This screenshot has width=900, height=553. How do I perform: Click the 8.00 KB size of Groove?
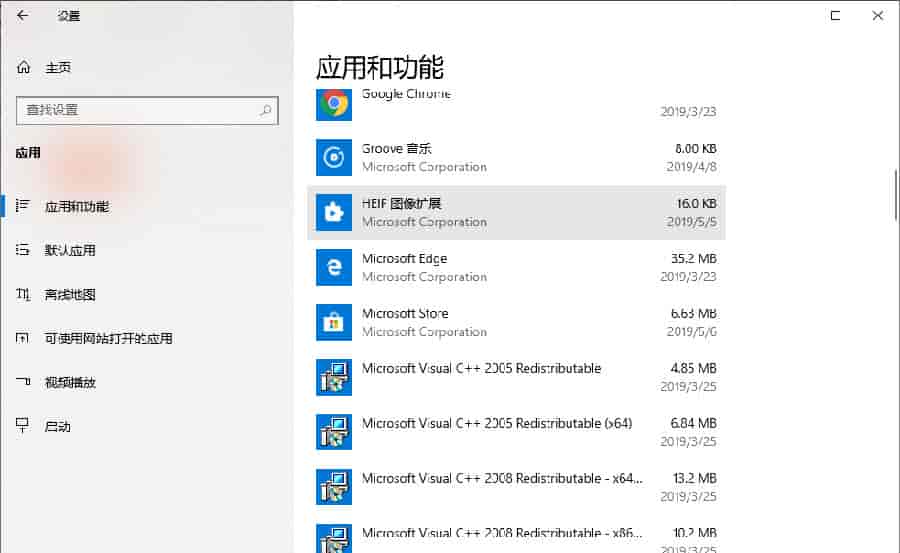[696, 148]
